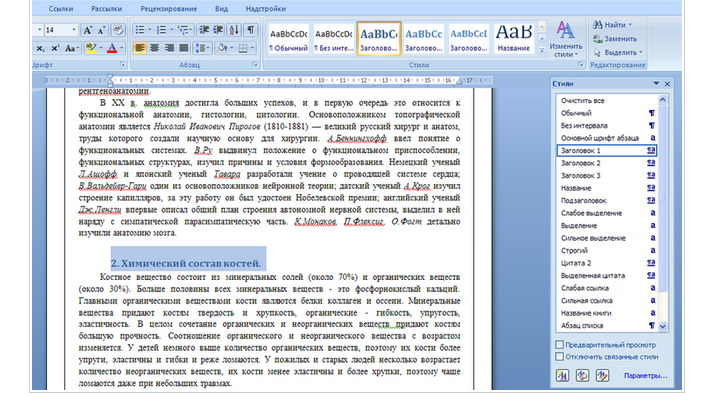The width and height of the screenshot is (717, 396).
Task: Click the Grow Font icon
Action: coord(87,31)
